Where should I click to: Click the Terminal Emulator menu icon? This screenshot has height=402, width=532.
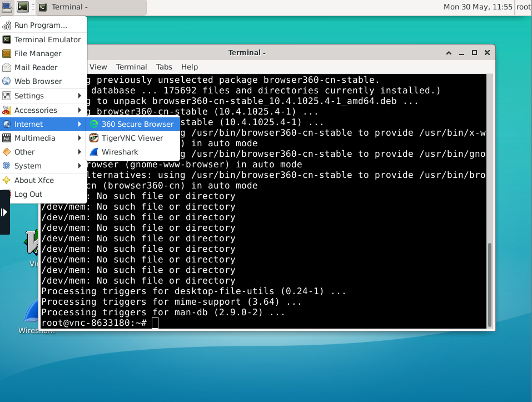click(7, 39)
